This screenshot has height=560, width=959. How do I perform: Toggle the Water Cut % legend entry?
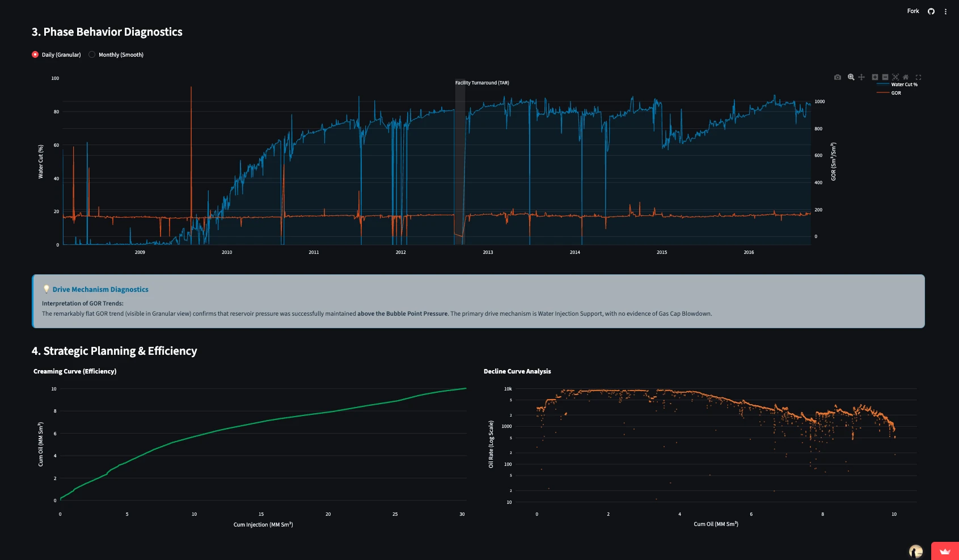tap(897, 84)
